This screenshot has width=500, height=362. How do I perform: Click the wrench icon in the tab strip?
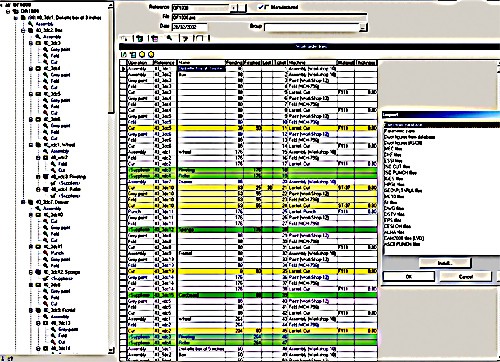click(x=170, y=38)
